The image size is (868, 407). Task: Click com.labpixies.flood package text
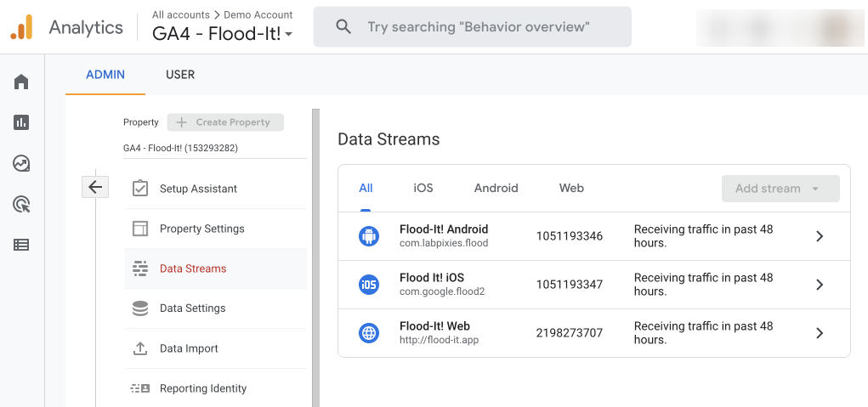point(444,243)
